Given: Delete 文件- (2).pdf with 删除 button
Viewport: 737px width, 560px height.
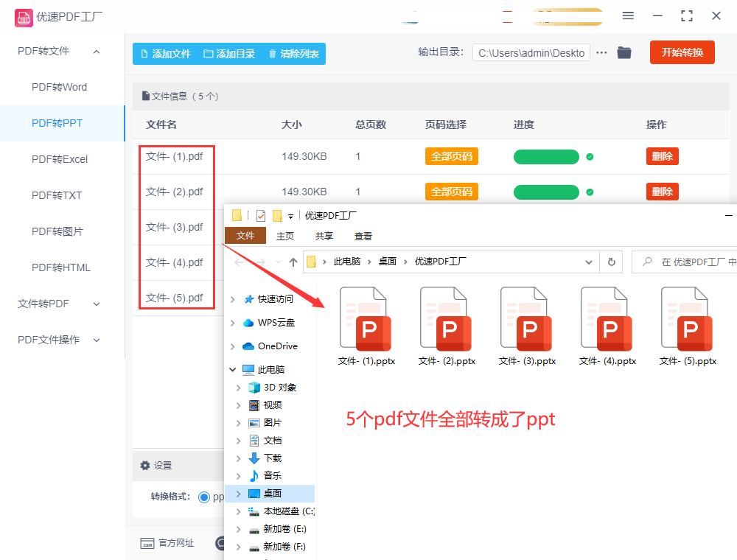Looking at the screenshot, I should pyautogui.click(x=663, y=192).
